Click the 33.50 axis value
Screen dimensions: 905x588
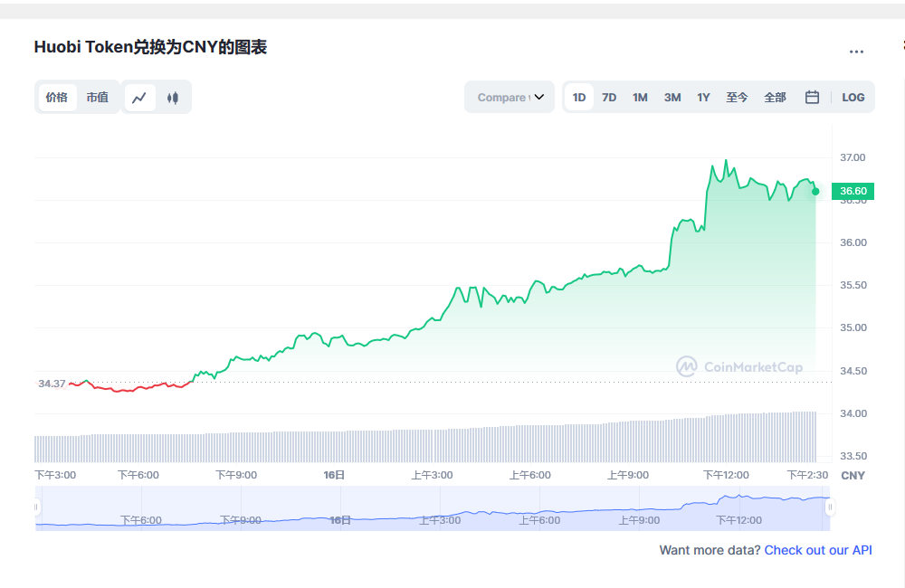coord(853,456)
